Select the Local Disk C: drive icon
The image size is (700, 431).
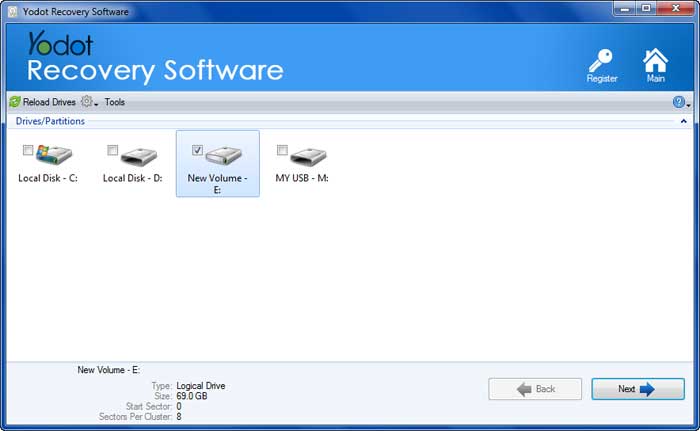tap(54, 155)
